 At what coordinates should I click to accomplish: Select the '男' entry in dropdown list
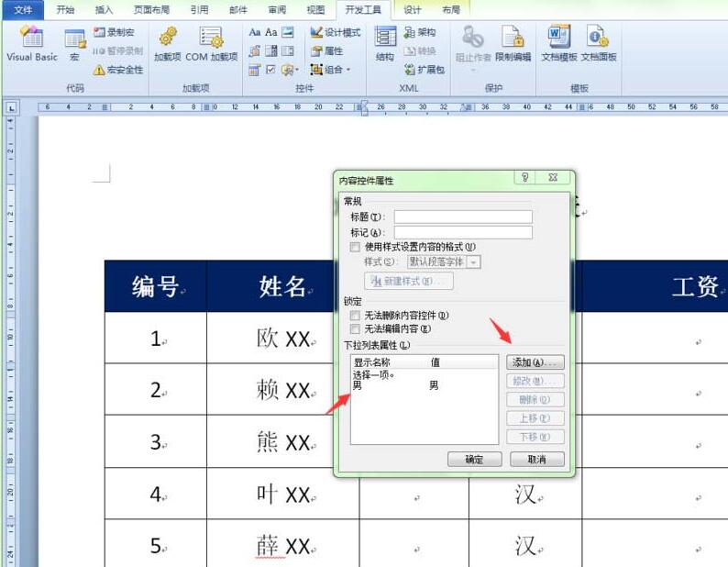point(425,384)
